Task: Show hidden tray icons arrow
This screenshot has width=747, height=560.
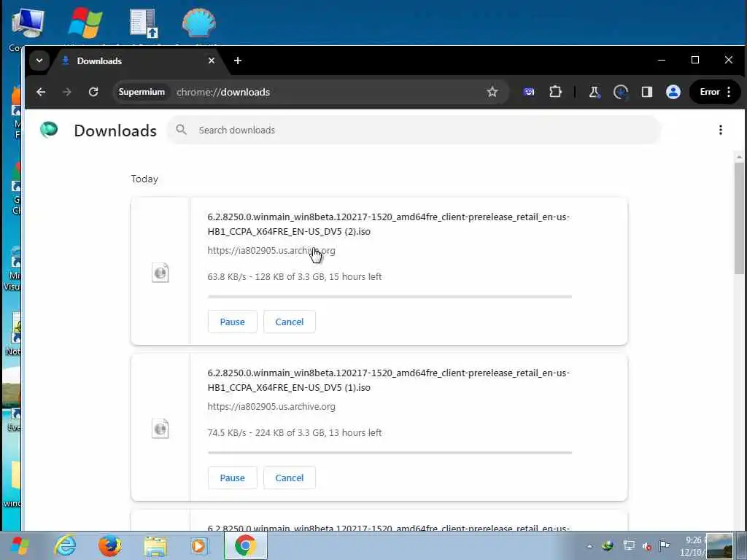Action: pos(589,546)
